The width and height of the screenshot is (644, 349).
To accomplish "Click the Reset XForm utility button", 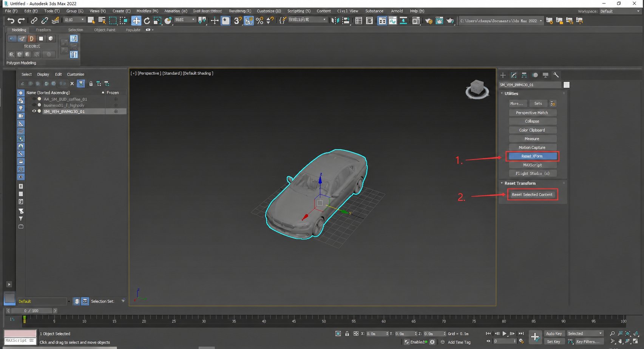I will click(x=533, y=156).
